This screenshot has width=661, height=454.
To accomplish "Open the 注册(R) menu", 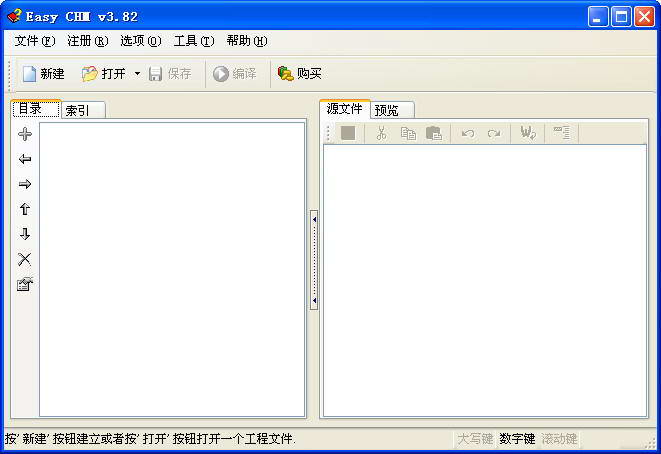I will pyautogui.click(x=88, y=41).
